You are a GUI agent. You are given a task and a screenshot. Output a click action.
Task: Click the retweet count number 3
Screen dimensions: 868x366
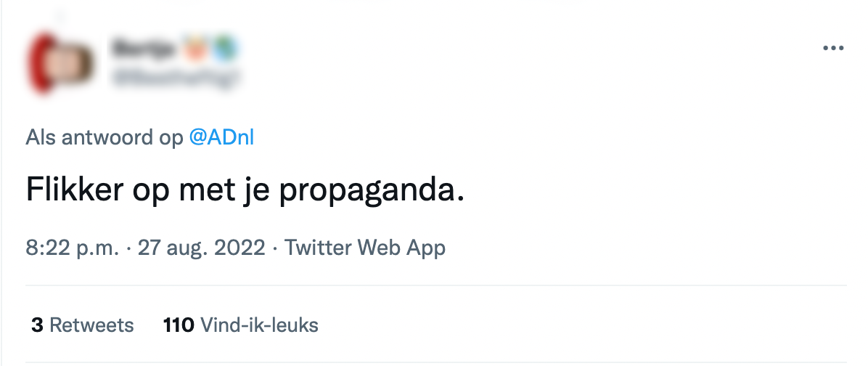pos(37,325)
